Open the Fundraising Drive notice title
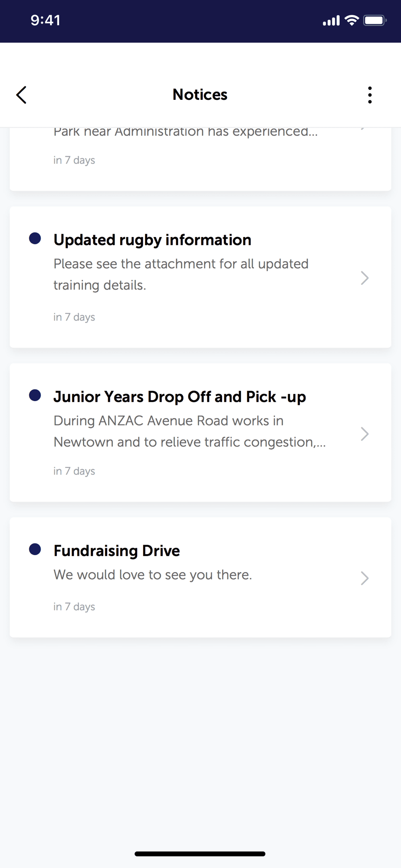Screen dimensions: 401x868 [x=117, y=551]
